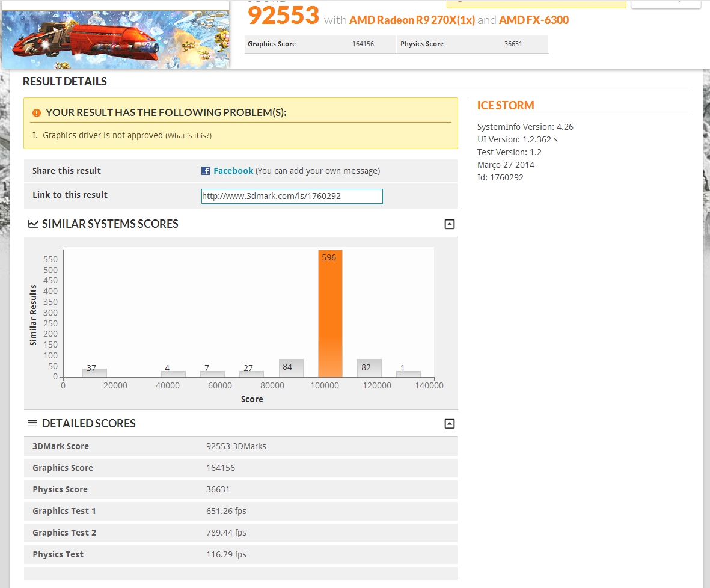710x588 pixels.
Task: Select the result URL input field
Action: [292, 196]
